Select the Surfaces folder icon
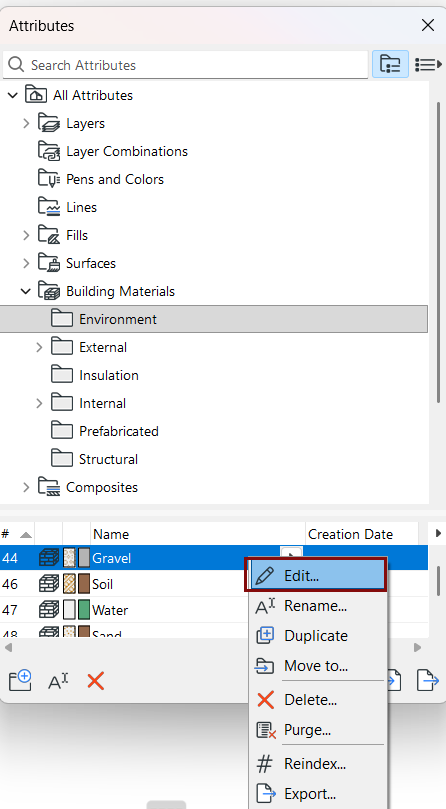 tap(49, 263)
